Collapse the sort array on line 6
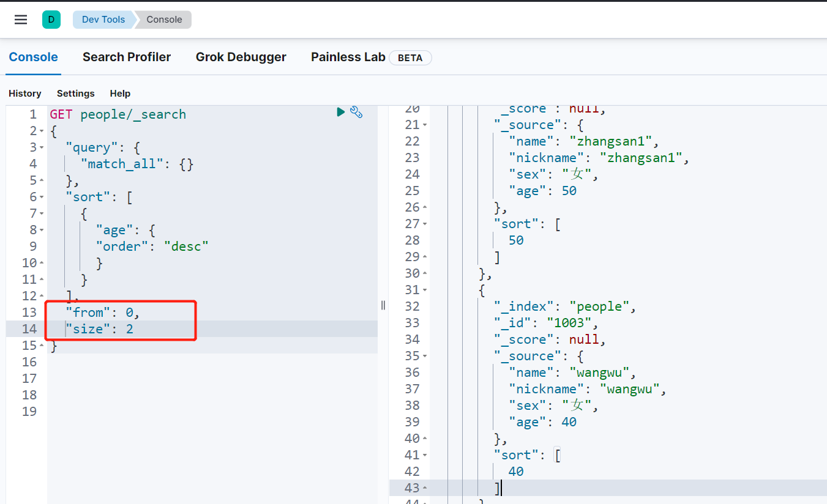Viewport: 827px width, 504px height. coord(42,198)
